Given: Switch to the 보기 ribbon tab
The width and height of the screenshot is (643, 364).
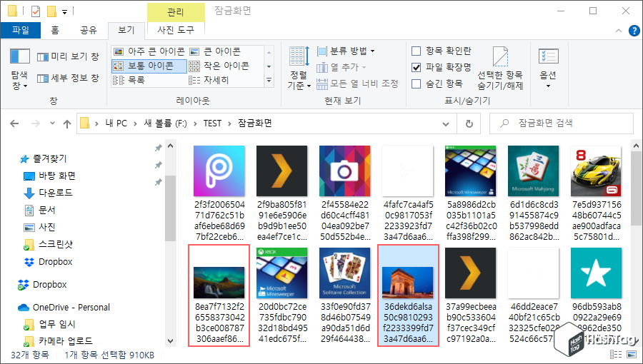Looking at the screenshot, I should [126, 30].
